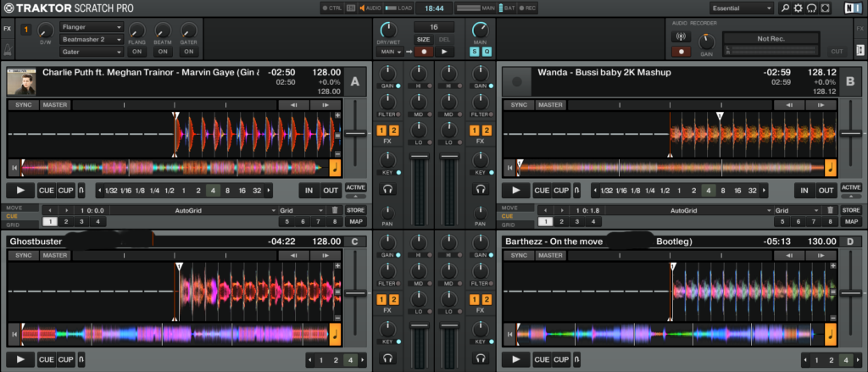The height and width of the screenshot is (372, 868).
Task: Open the Essential layout dropdown
Action: click(742, 8)
